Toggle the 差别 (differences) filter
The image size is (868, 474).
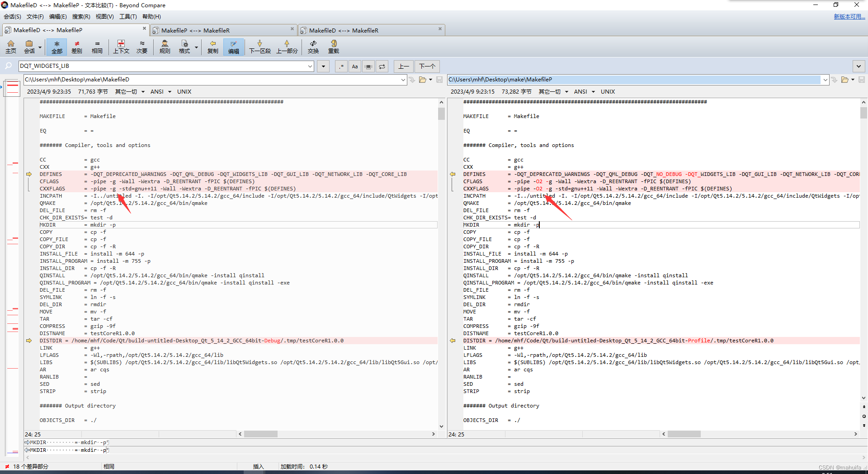(77, 47)
